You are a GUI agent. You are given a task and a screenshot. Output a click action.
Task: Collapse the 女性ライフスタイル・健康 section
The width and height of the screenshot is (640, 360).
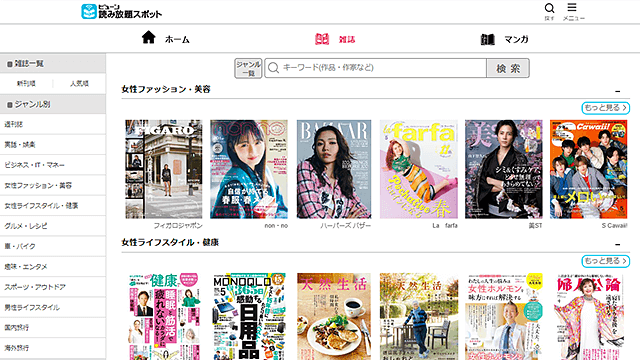(618, 244)
